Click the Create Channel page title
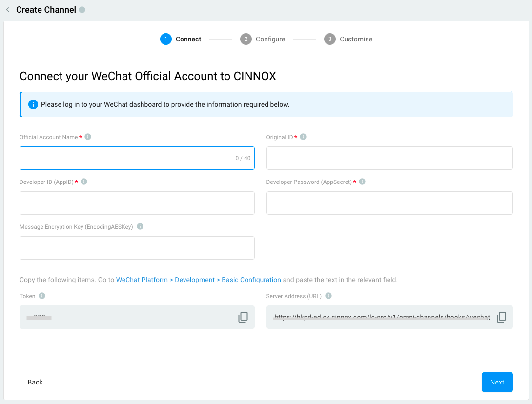The height and width of the screenshot is (404, 532). coord(46,10)
